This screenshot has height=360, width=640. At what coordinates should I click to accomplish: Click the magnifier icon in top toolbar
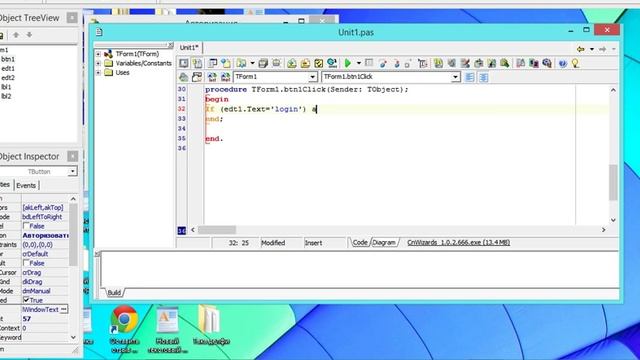pyautogui.click(x=505, y=63)
